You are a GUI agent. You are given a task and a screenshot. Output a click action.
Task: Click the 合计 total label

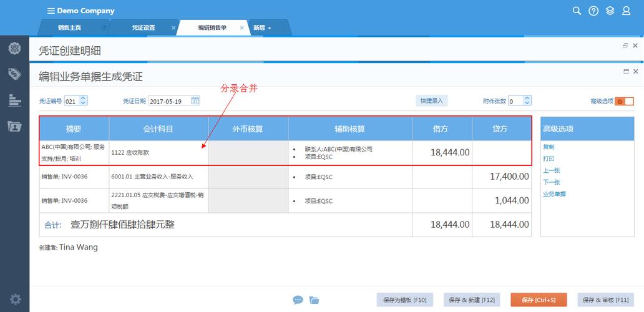coord(53,225)
